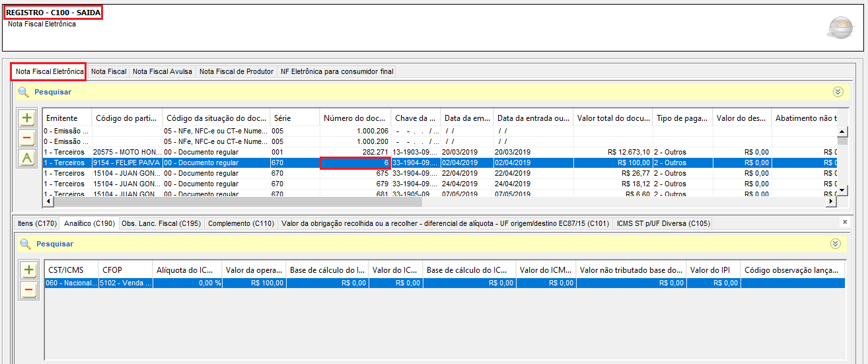The width and height of the screenshot is (868, 364).
Task: Click the globe logo in the header
Action: [840, 27]
